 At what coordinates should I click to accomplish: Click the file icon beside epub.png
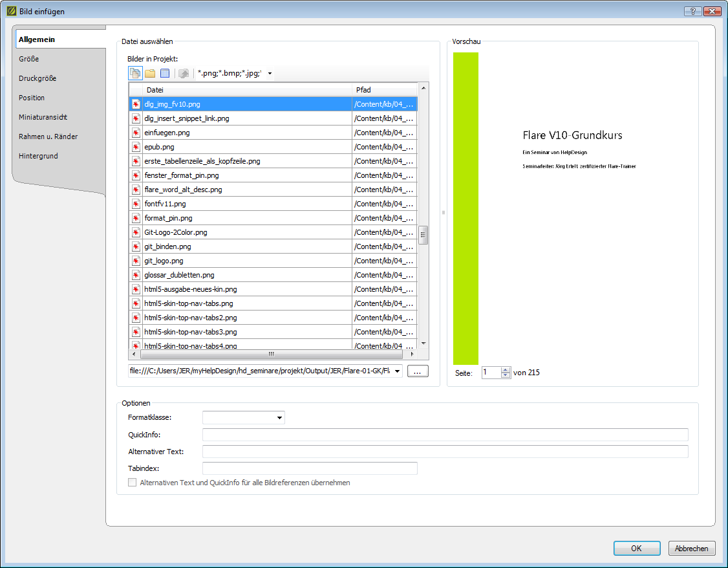tap(136, 147)
